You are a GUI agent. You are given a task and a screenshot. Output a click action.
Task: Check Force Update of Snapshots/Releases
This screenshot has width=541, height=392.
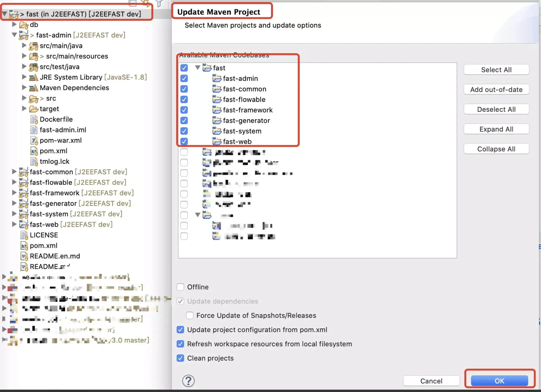190,315
